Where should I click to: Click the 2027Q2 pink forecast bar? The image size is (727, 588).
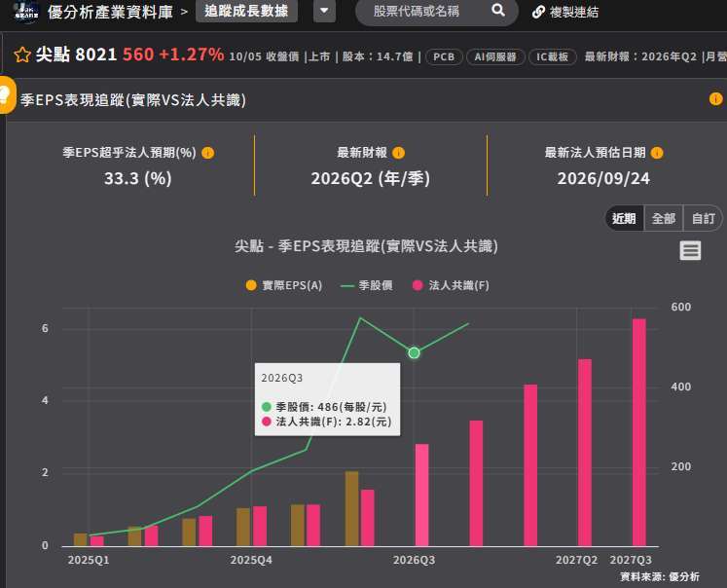coord(585,452)
